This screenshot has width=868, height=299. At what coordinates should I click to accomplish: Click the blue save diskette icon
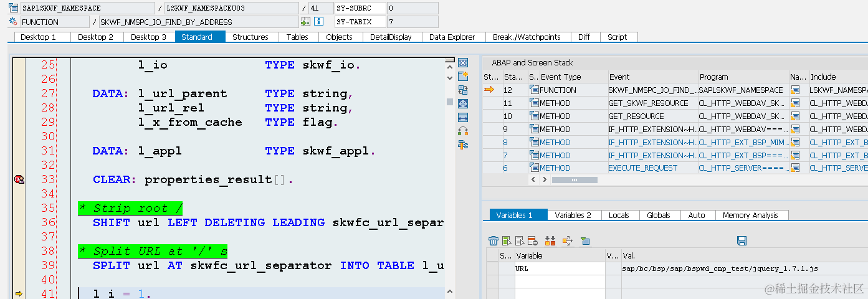pos(742,240)
